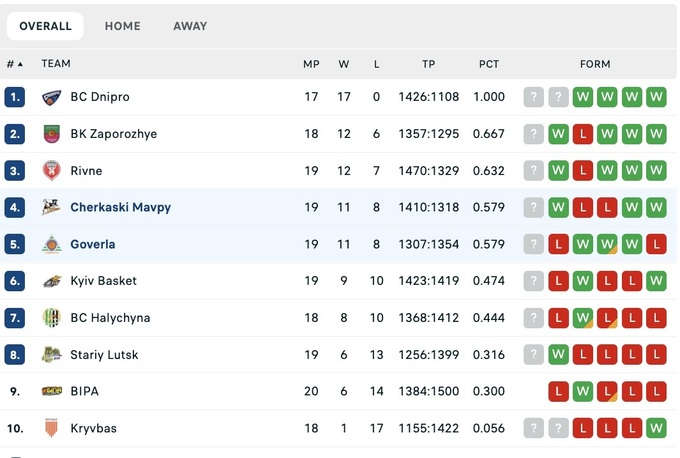680x458 pixels.
Task: Click Kryvbas's latest green W form badge
Action: 656,429
